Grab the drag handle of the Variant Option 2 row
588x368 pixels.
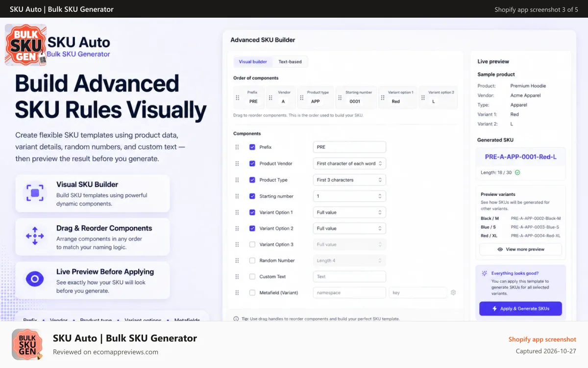[237, 228]
